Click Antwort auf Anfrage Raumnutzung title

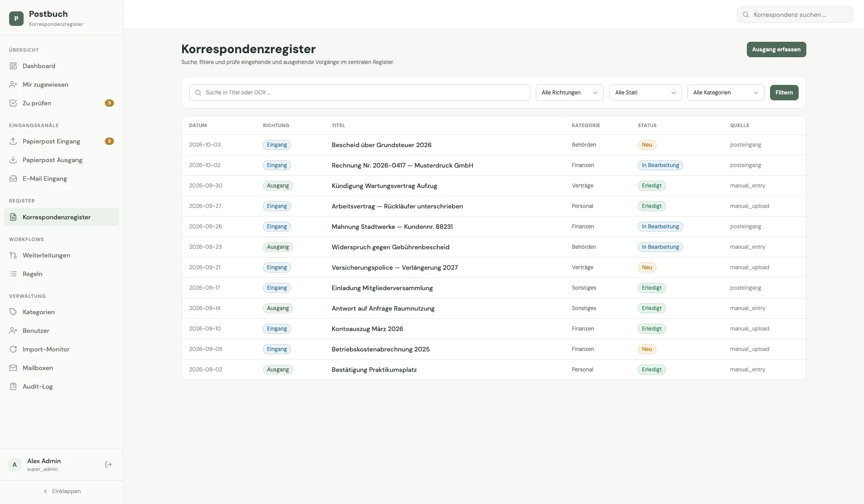point(383,308)
